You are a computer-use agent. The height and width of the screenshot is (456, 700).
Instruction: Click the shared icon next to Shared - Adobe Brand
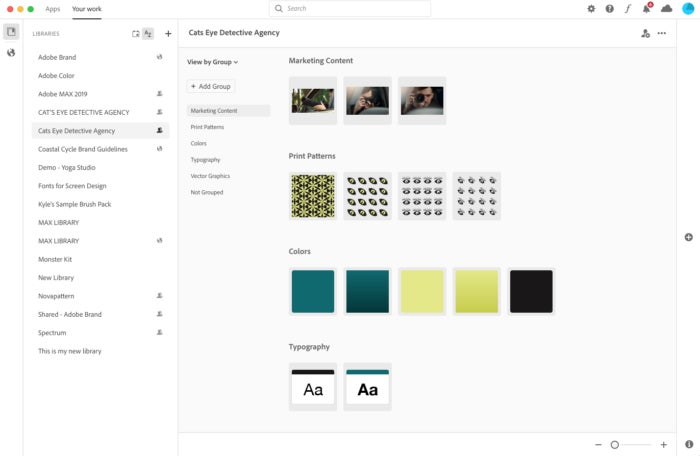click(x=159, y=314)
